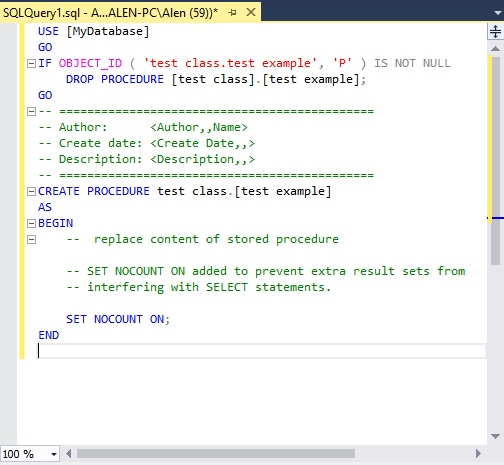Click the first GO line
Screen dimensions: 504x465
click(x=45, y=47)
